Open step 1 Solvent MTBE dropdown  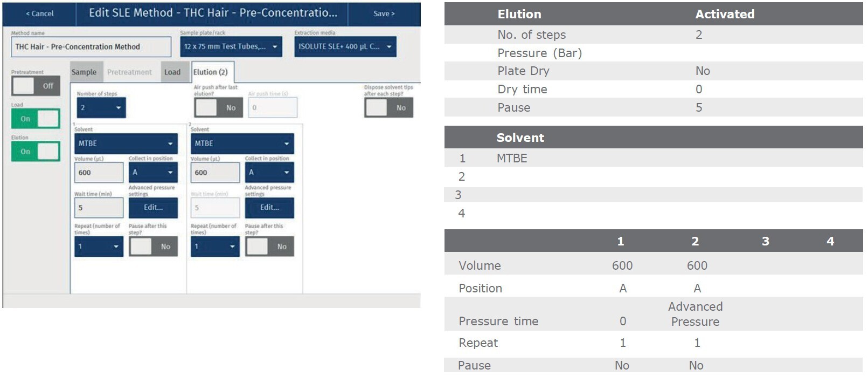coord(126,143)
